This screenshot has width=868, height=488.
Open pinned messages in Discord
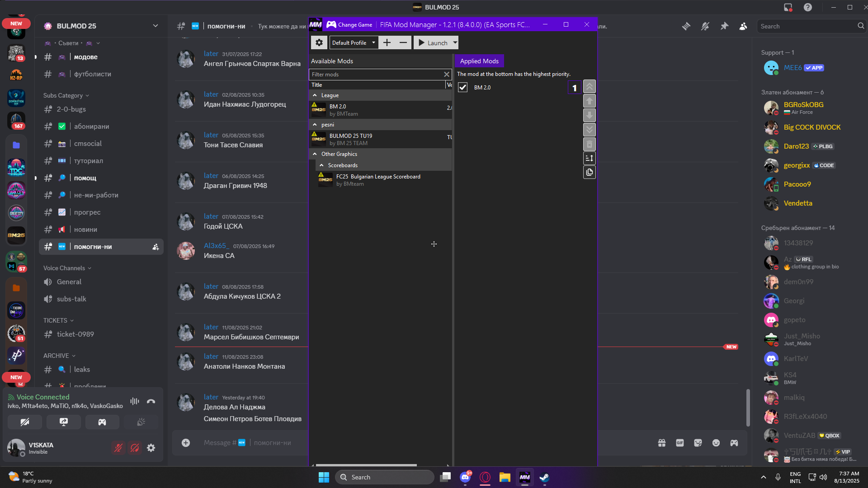click(x=724, y=26)
